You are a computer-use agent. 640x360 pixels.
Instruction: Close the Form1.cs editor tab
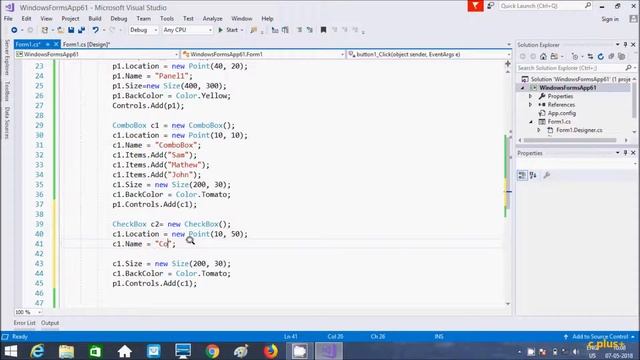[56, 44]
